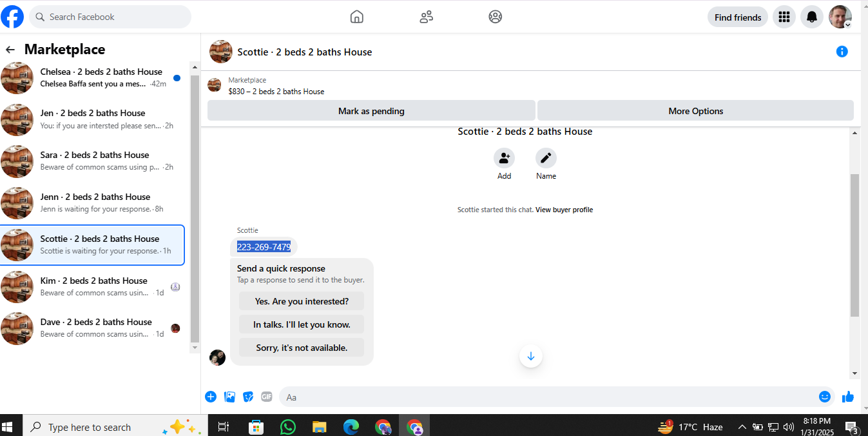The width and height of the screenshot is (868, 436).
Task: Click View buyer profile link
Action: point(564,210)
